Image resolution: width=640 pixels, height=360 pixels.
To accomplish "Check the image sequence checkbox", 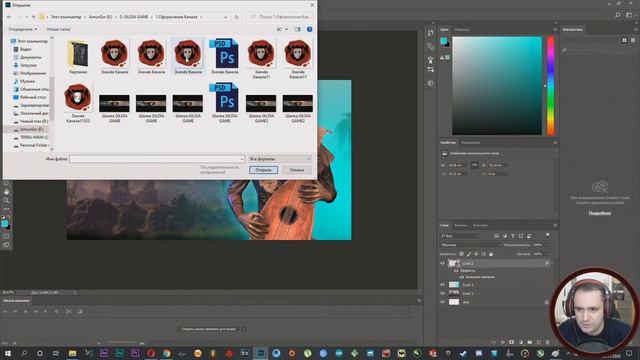I will click(197, 168).
